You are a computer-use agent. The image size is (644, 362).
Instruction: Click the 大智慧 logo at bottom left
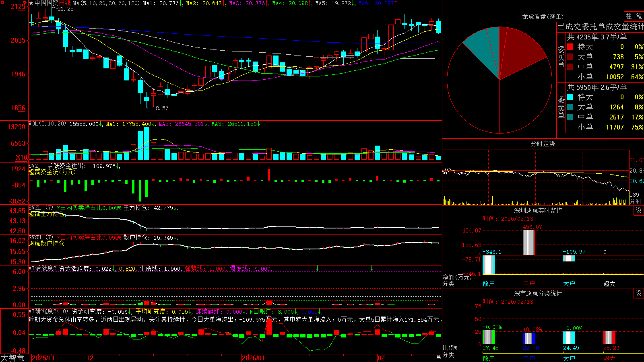pyautogui.click(x=12, y=358)
